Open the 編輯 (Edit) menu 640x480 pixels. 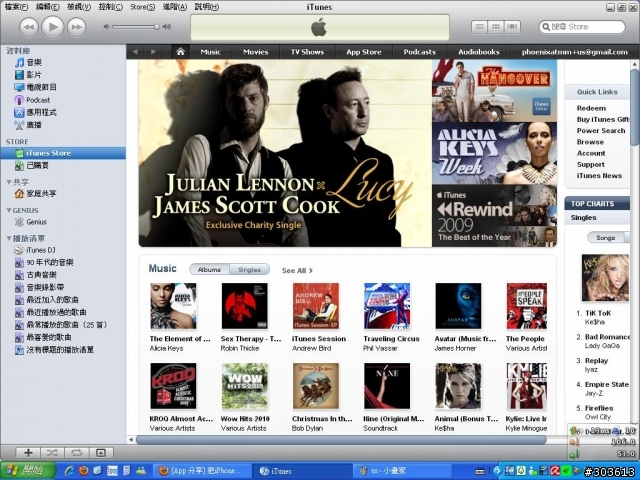47,7
